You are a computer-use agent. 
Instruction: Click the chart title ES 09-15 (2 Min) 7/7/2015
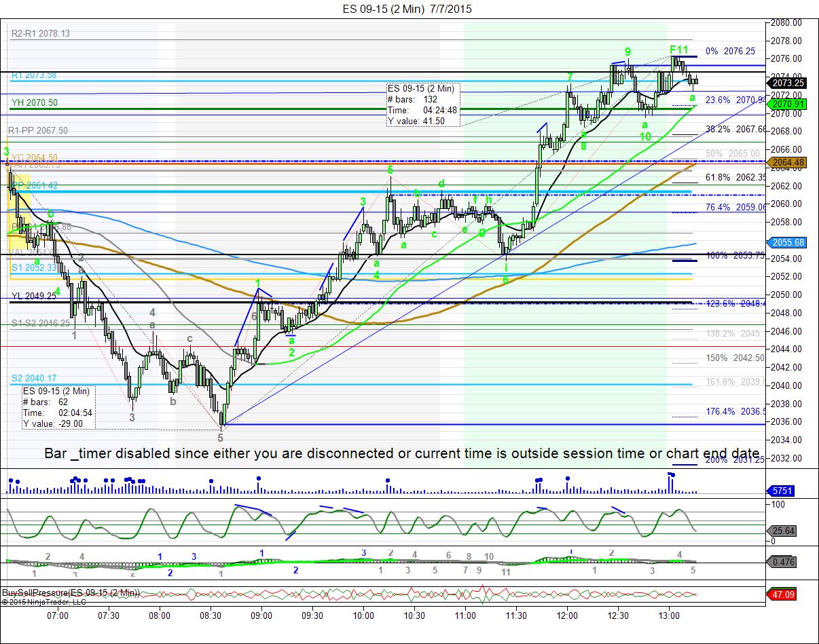[407, 9]
